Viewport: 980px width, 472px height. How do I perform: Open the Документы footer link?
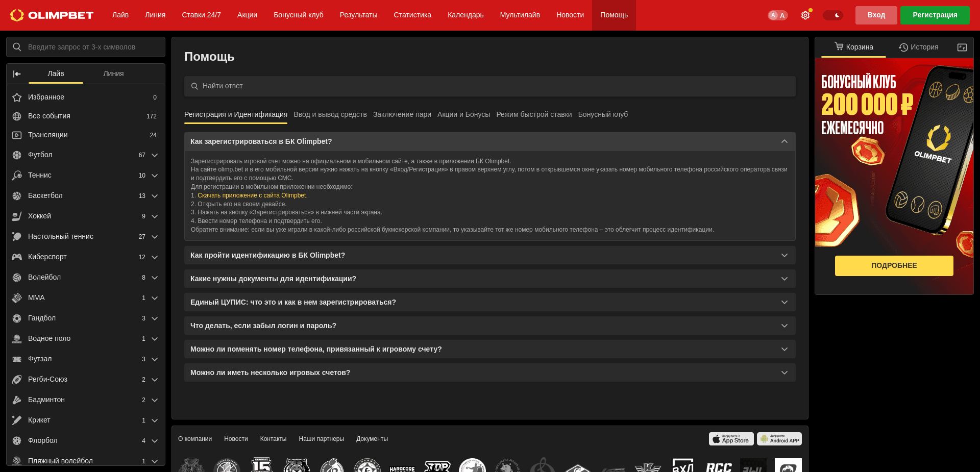pyautogui.click(x=372, y=439)
